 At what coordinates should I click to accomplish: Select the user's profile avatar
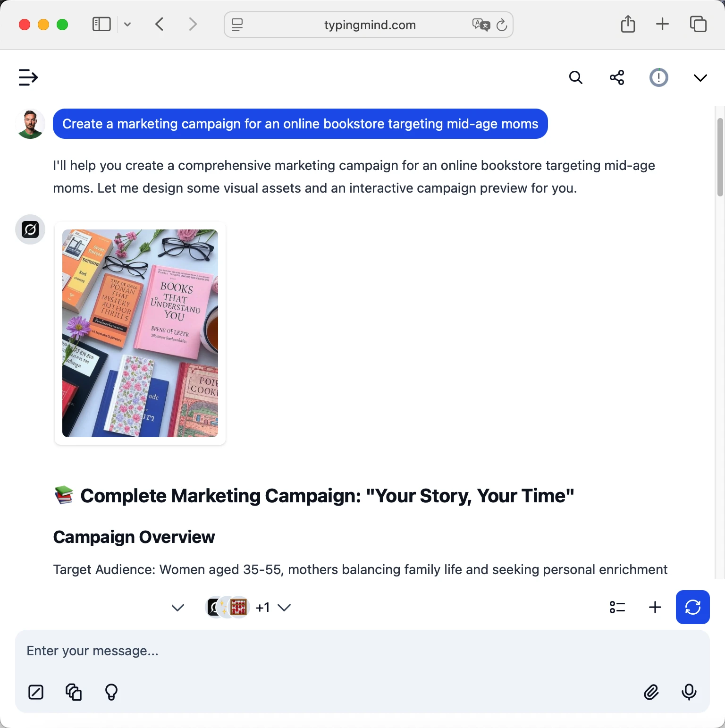point(30,123)
